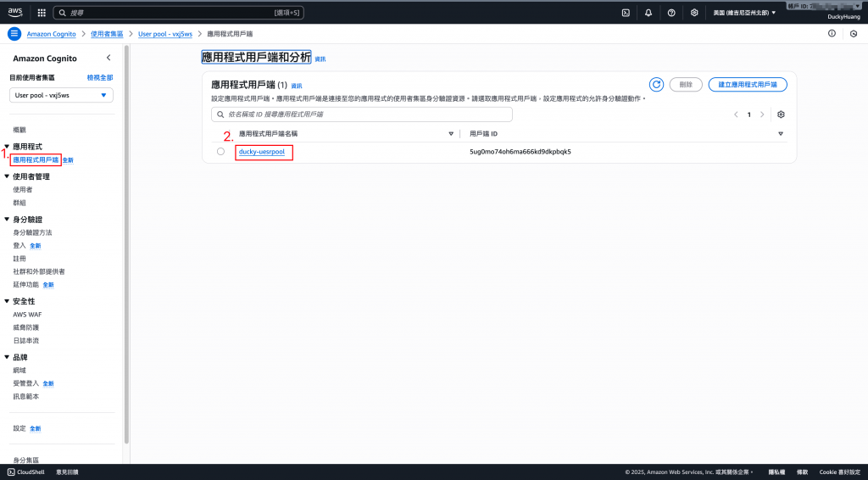Collapse the Amazon Cognito sidebar
Screen dimensions: 868x480
tap(108, 58)
